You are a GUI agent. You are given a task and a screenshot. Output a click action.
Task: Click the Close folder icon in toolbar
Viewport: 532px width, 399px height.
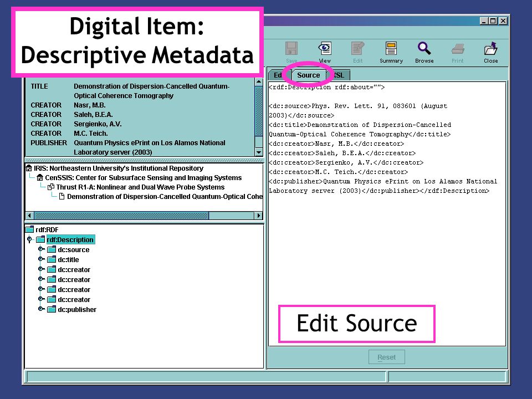[x=490, y=49]
